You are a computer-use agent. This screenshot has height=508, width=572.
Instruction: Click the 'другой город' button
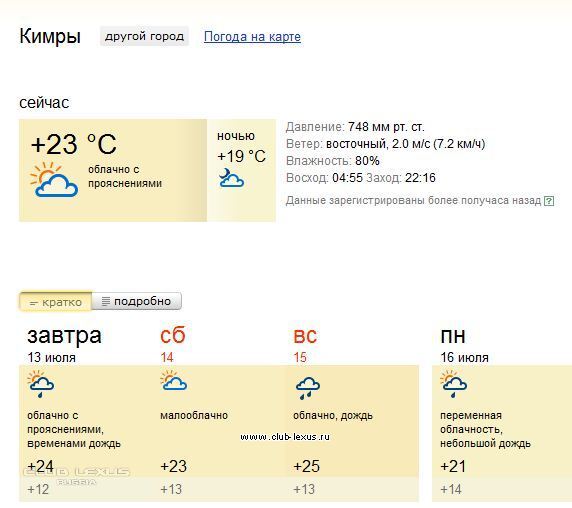(x=144, y=36)
